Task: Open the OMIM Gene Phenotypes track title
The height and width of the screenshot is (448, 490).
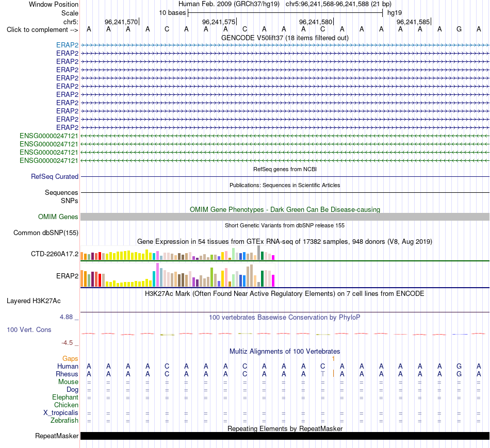Action: (x=285, y=210)
